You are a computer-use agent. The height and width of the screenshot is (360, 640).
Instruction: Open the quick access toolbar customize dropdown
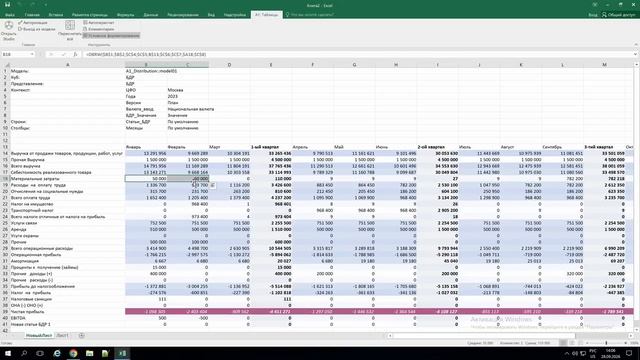pos(45,5)
